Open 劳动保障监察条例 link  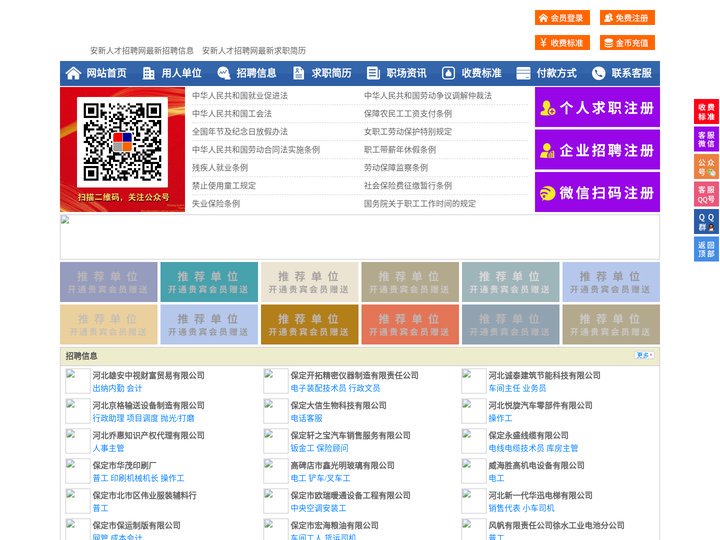coord(396,168)
